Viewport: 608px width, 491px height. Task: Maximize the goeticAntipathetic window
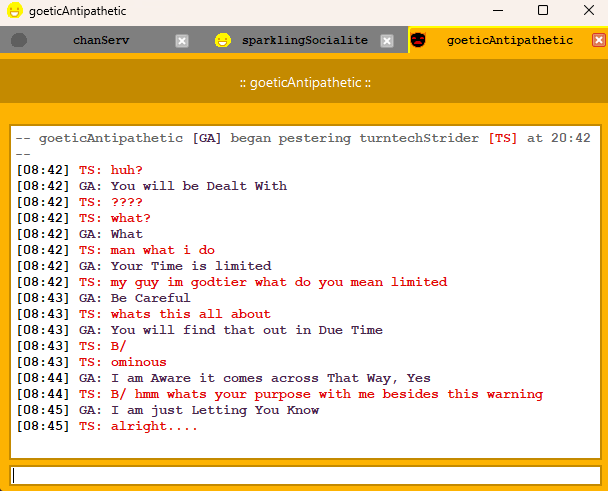coord(543,10)
